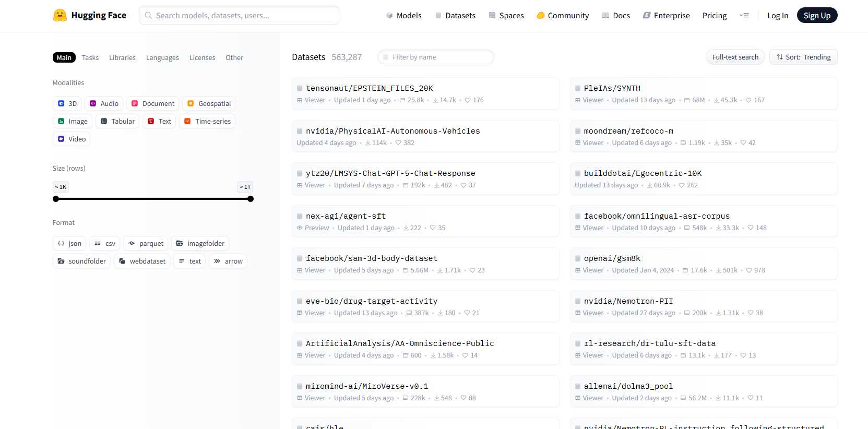Click the Video modality icon
Image resolution: width=868 pixels, height=429 pixels.
61,139
